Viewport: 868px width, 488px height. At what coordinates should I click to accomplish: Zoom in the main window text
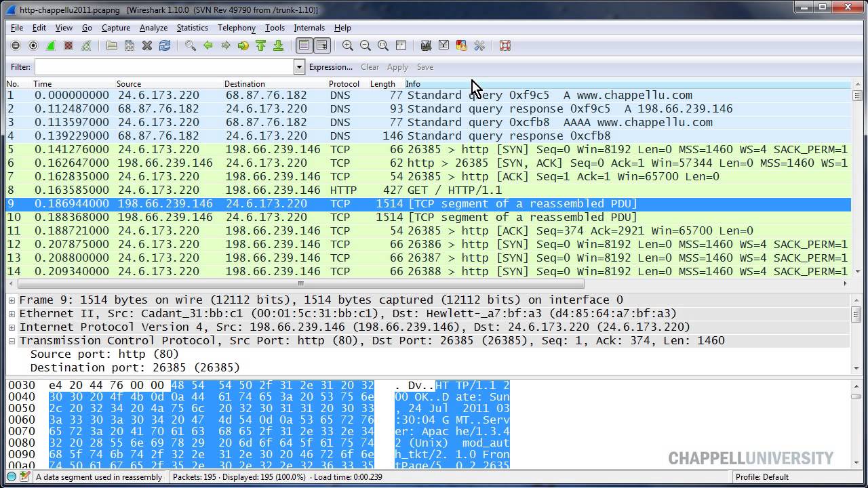pyautogui.click(x=348, y=45)
